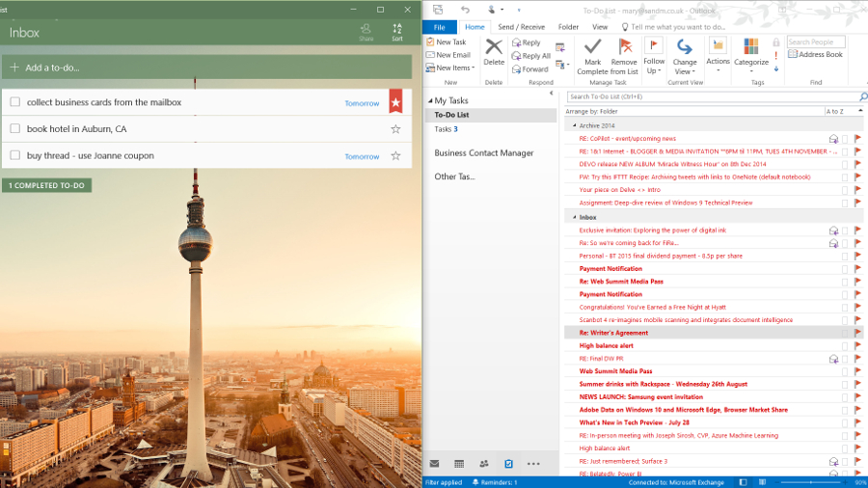Collapse the Inbox group in To-Do List
This screenshot has width=868, height=488.
574,217
